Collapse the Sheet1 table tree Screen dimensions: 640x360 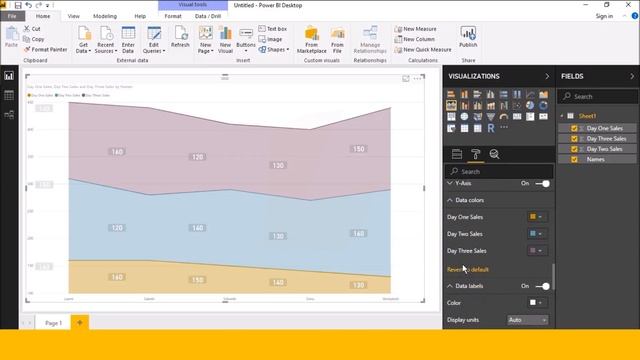click(x=562, y=116)
